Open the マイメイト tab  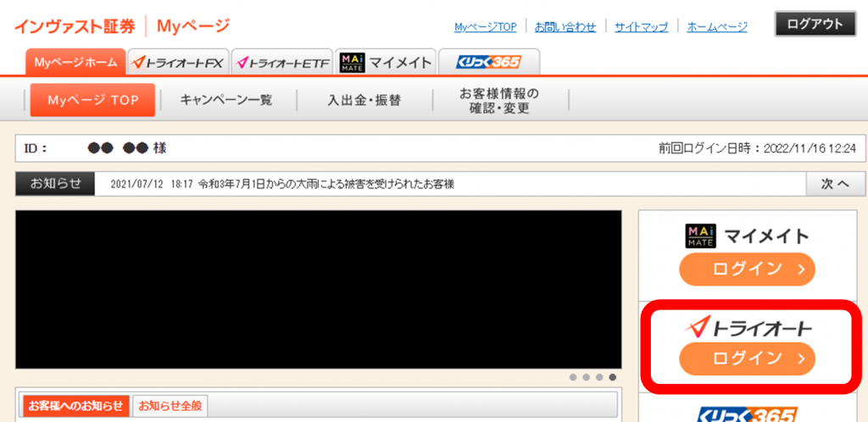point(386,63)
